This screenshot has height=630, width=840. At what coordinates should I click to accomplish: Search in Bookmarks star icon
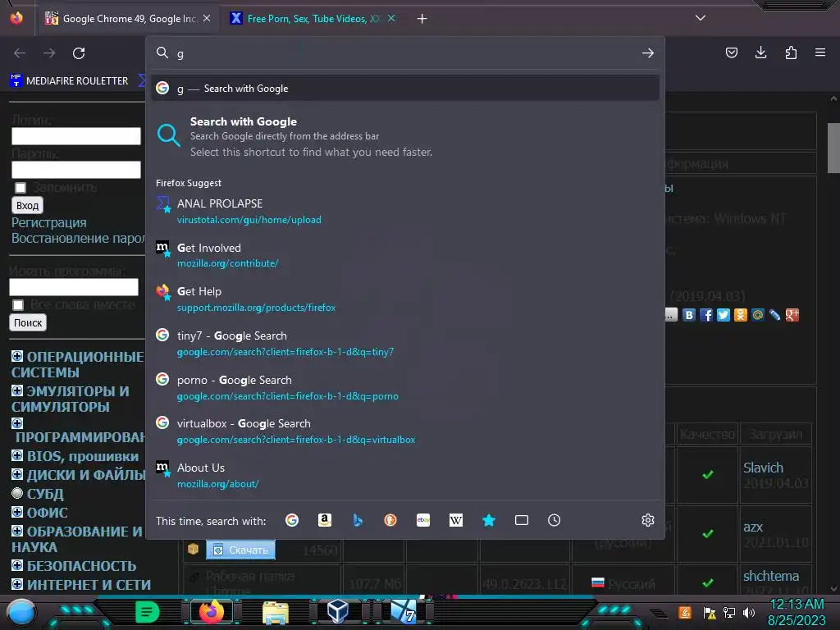click(x=489, y=520)
